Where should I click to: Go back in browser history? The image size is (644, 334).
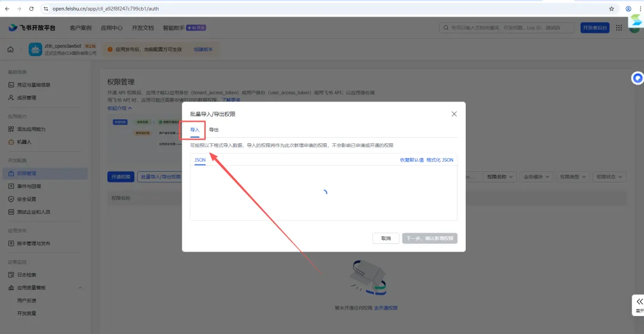[x=7, y=8]
